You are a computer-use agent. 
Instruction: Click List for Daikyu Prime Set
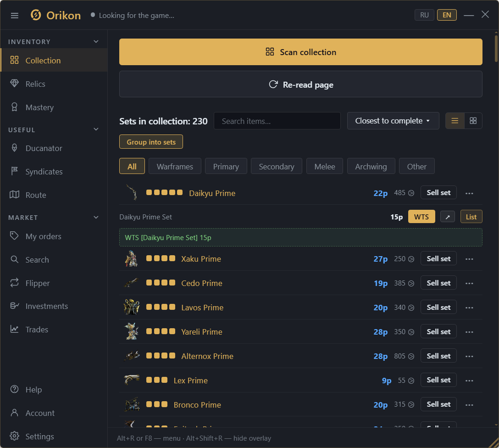click(471, 217)
